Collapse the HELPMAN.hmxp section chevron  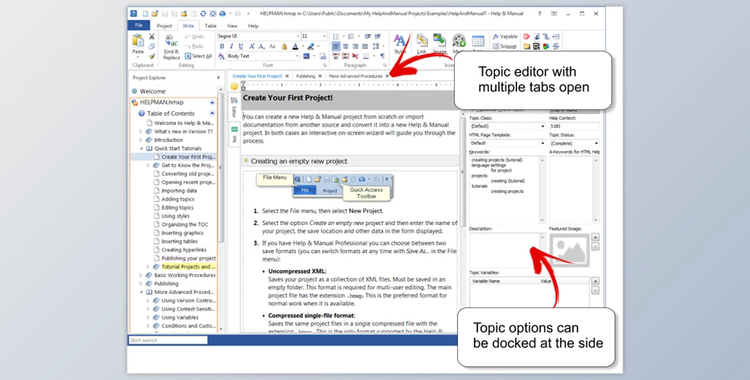(x=212, y=102)
